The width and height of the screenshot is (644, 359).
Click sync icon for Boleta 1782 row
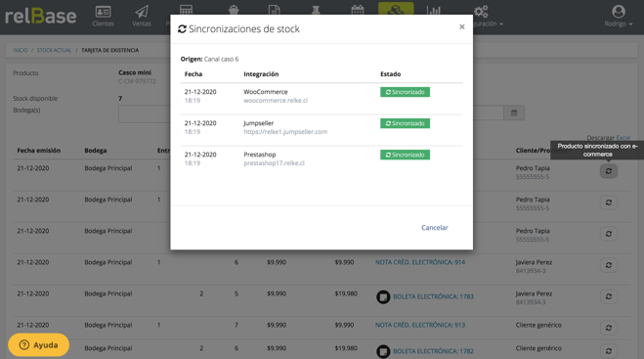pos(609,351)
